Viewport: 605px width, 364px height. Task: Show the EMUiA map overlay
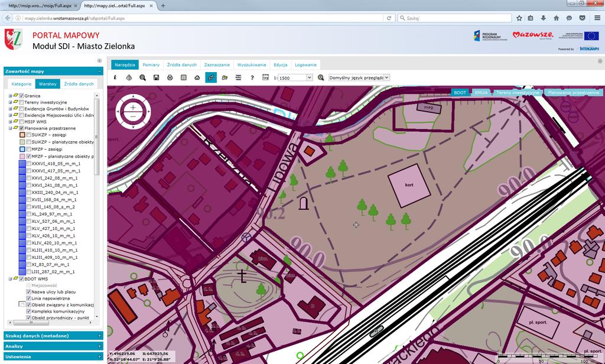click(481, 93)
